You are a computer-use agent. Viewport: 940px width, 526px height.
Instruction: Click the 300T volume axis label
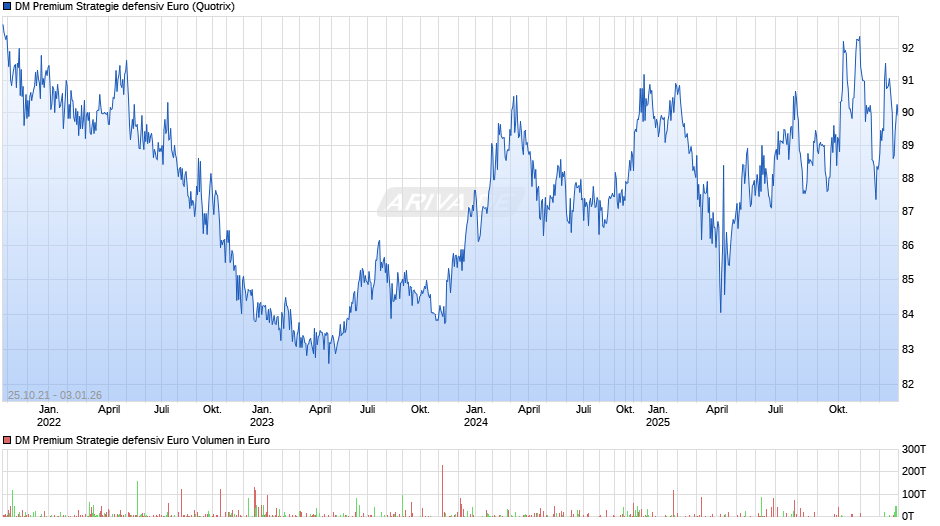click(914, 449)
